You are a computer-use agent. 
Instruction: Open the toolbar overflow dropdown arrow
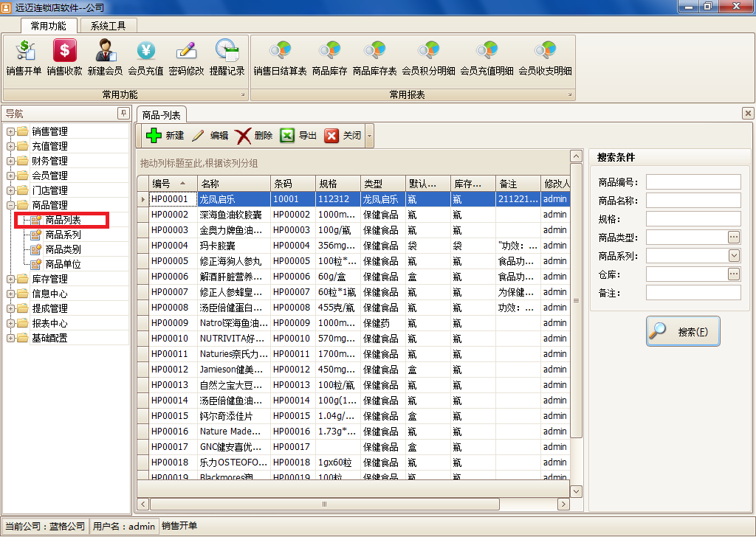(x=369, y=136)
